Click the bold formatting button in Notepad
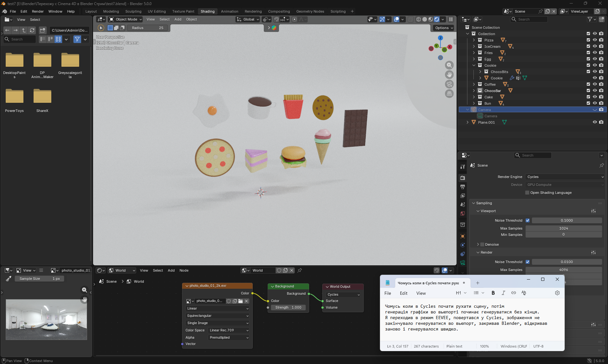Viewport: 608px width, 364px height. click(493, 293)
